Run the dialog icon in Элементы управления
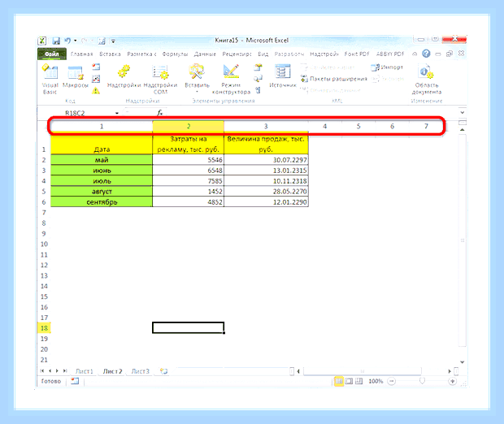This screenshot has width=504, height=424. pyautogui.click(x=259, y=91)
